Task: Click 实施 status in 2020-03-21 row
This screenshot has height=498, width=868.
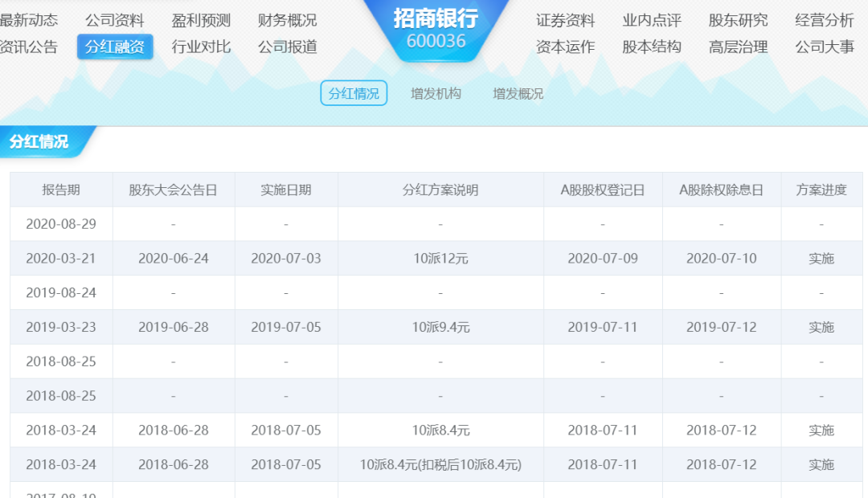Action: click(x=821, y=259)
